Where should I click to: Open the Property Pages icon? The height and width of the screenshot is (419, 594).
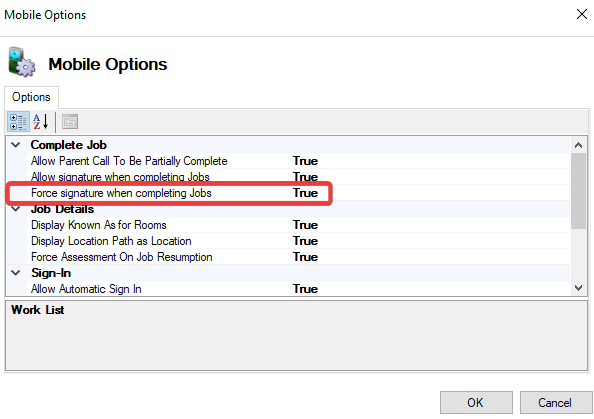70,122
